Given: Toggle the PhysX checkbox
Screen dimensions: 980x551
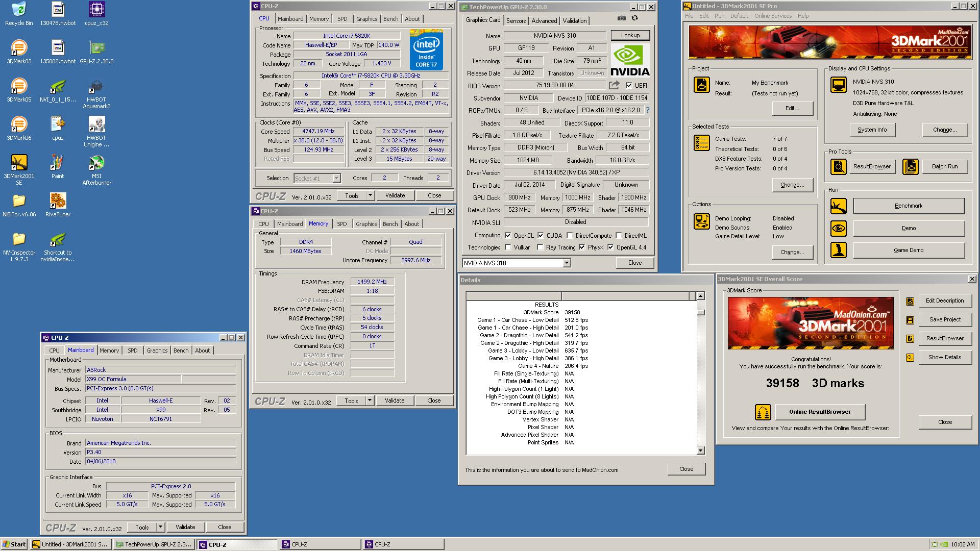Looking at the screenshot, I should pyautogui.click(x=582, y=247).
